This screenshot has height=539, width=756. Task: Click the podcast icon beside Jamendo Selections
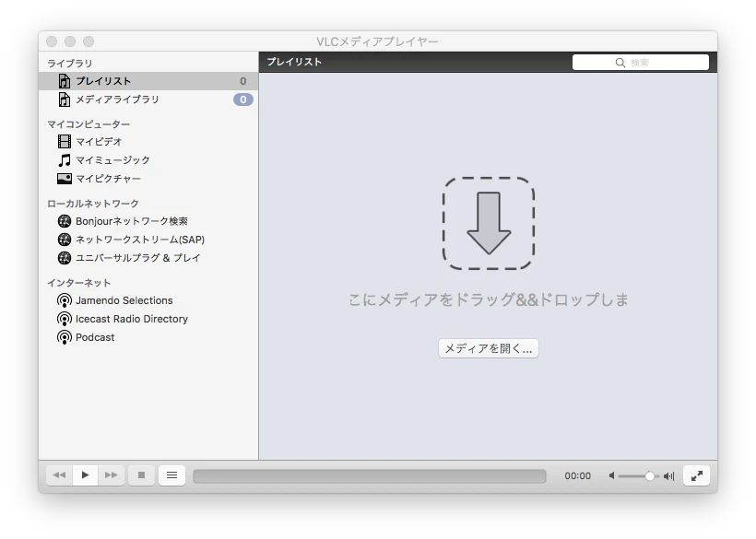click(x=65, y=300)
